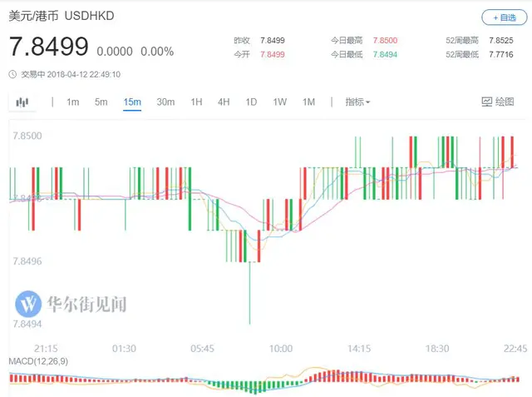Image resolution: width=532 pixels, height=397 pixels.
Task: Click the 昨收 value 7.8499
Action: tap(273, 41)
